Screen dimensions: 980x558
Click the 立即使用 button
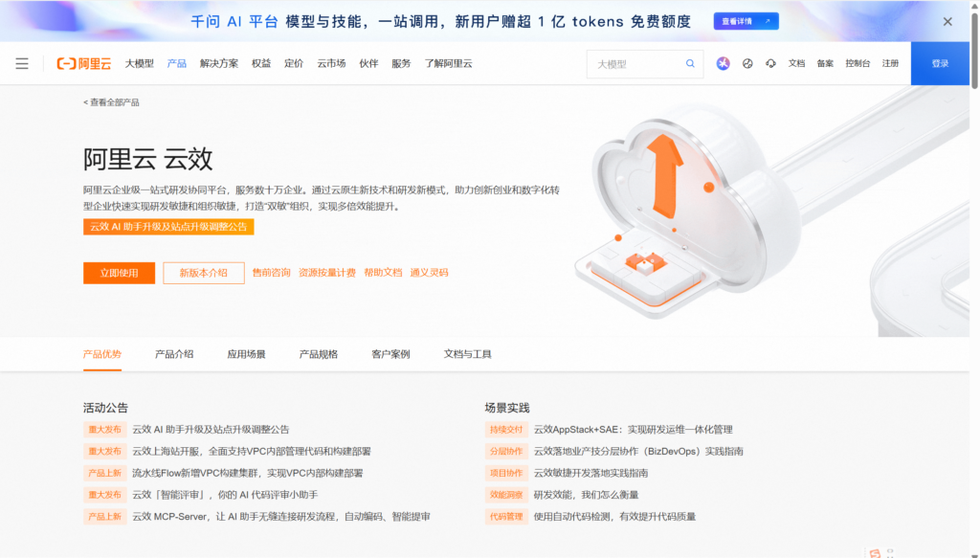[119, 273]
